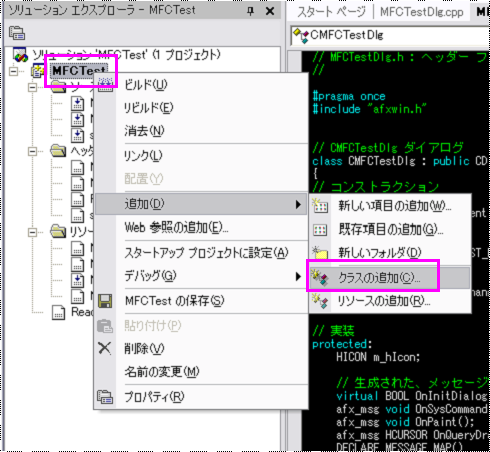Switch to the MFCTestDlg.cpp tab
490x452 pixels.
[x=422, y=12]
